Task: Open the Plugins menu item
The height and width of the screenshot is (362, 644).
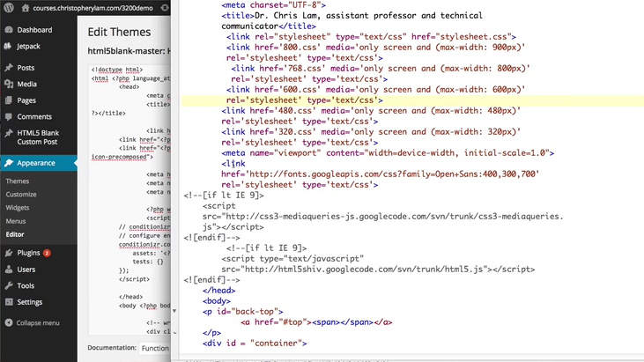Action: click(x=28, y=253)
